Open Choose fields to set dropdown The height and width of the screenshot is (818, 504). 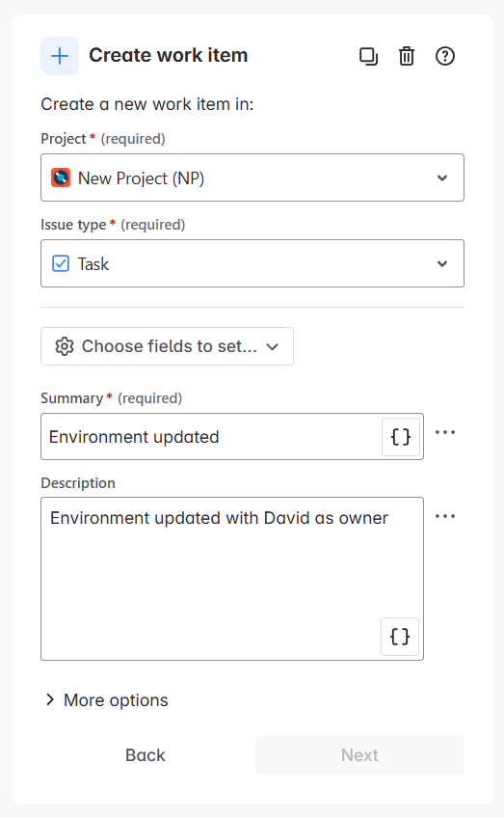coord(167,346)
